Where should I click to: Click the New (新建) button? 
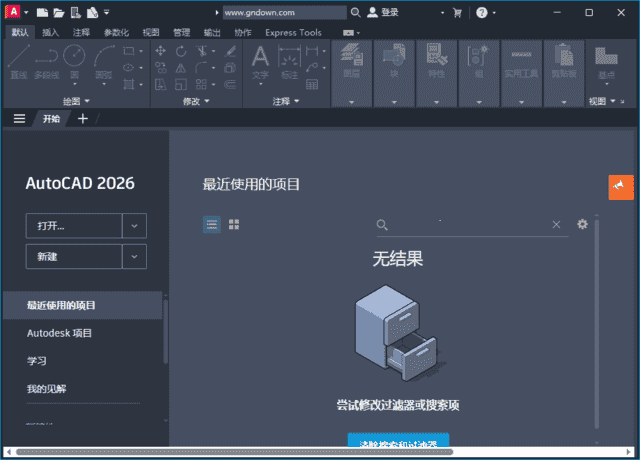click(x=74, y=257)
